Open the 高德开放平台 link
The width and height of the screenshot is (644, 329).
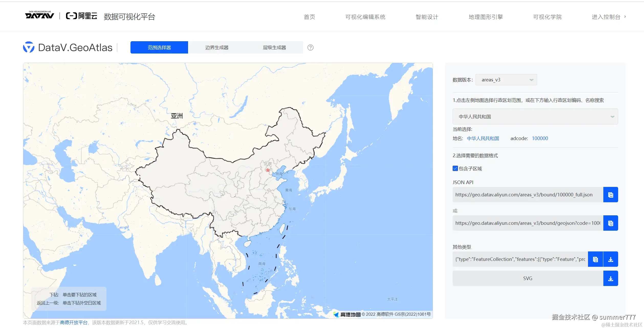[x=74, y=323]
